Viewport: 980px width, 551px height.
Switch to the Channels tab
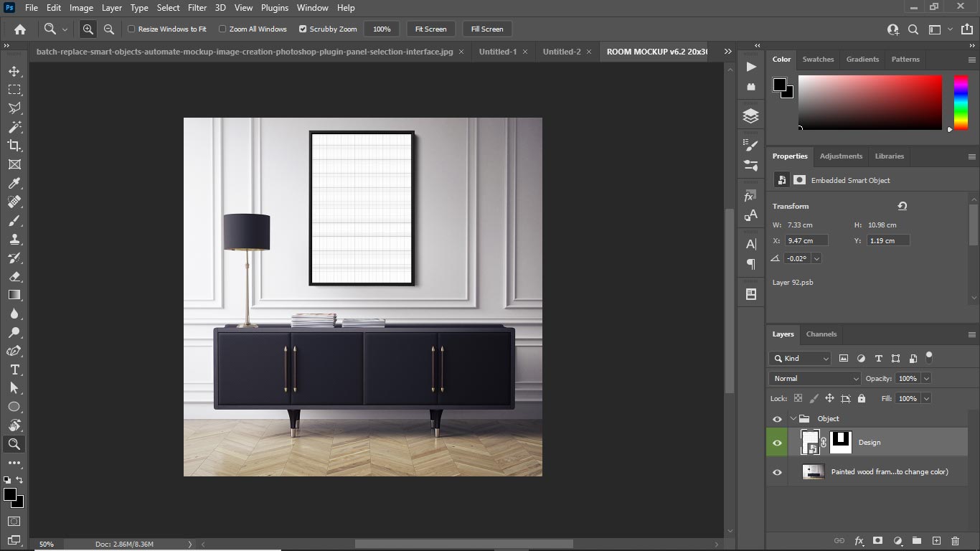[821, 334]
